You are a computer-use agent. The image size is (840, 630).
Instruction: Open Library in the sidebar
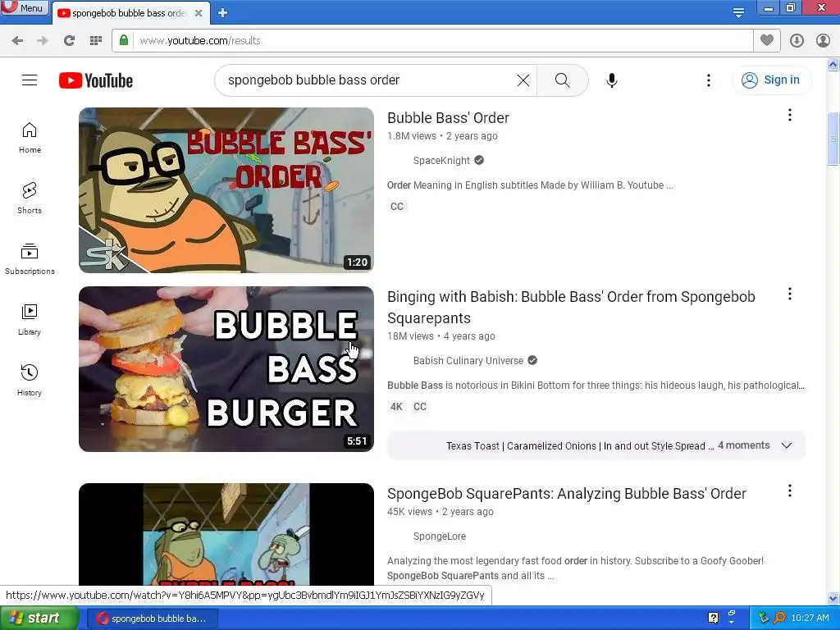30,320
